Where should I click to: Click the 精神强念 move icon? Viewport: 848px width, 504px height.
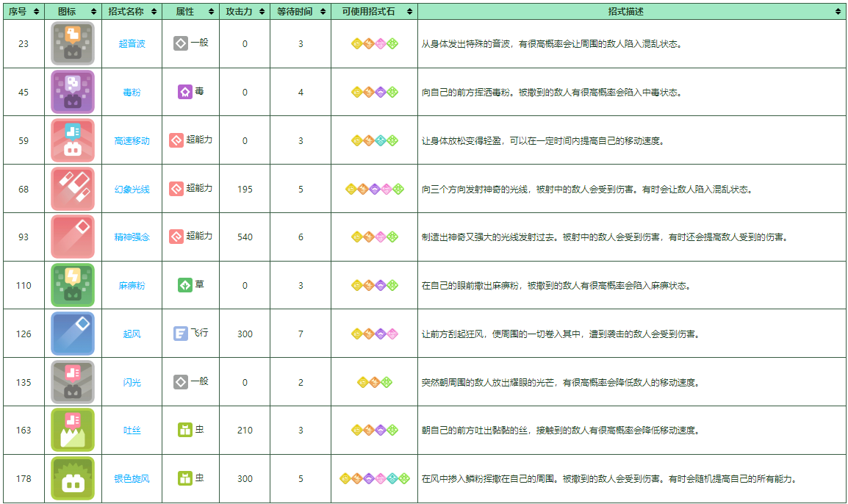73,237
